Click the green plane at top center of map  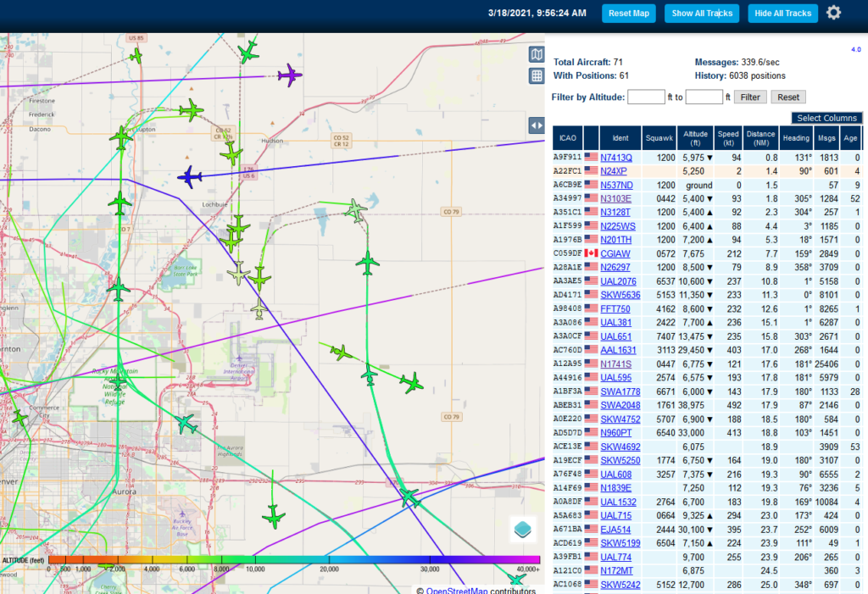click(x=248, y=52)
